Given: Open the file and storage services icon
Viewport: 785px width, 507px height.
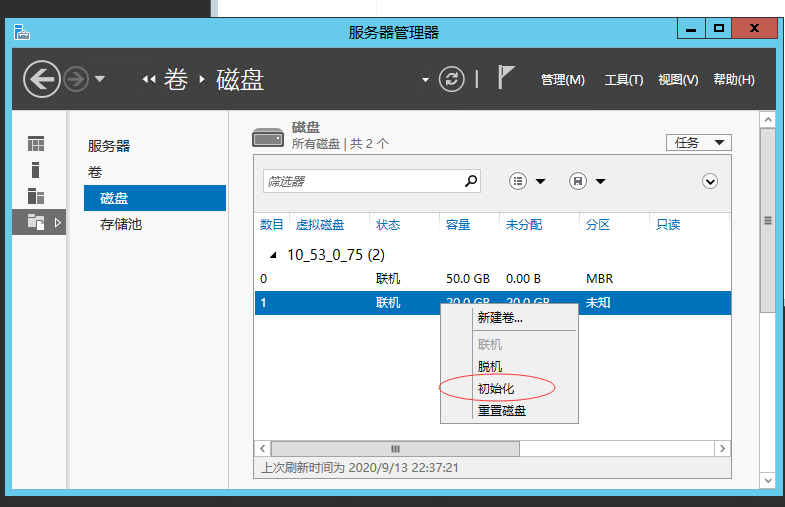Looking at the screenshot, I should 36,222.
